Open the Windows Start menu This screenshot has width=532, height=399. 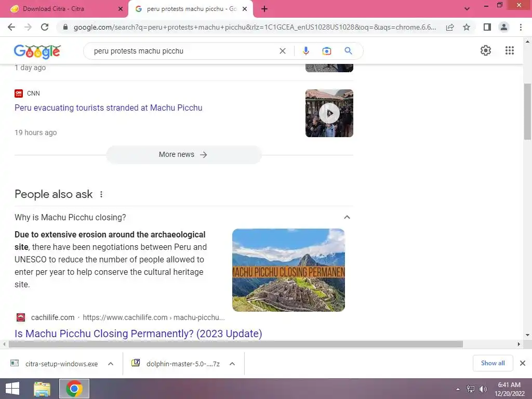pos(12,389)
